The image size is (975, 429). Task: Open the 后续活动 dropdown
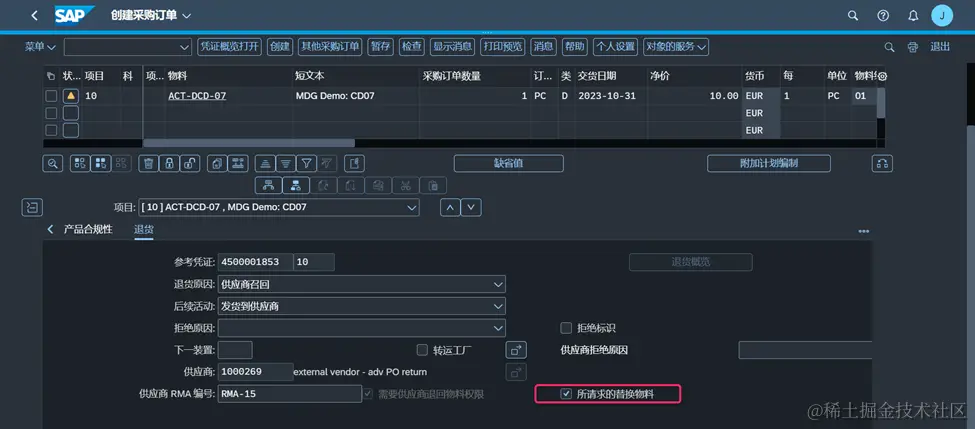pyautogui.click(x=497, y=306)
